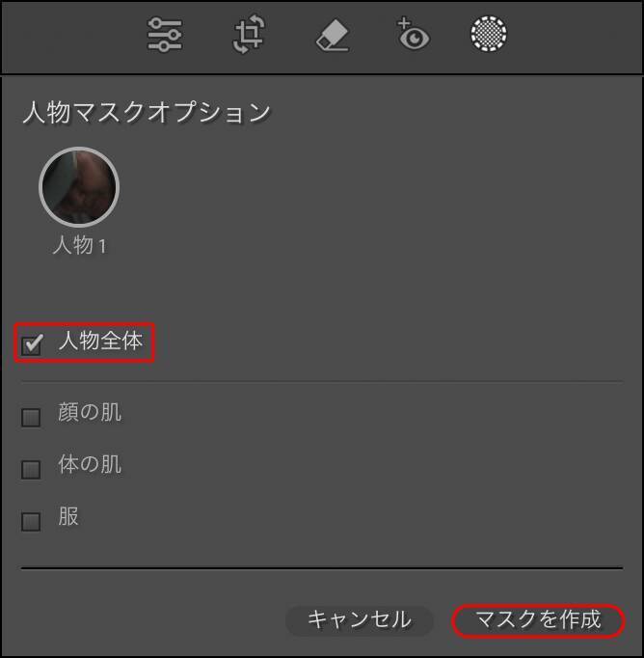This screenshot has width=644, height=658.
Task: Click the 人物 1 caption text
Action: click(80, 245)
